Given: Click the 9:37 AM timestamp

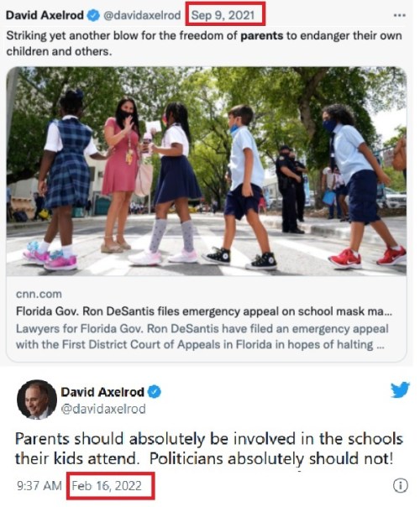Looking at the screenshot, I should [39, 486].
